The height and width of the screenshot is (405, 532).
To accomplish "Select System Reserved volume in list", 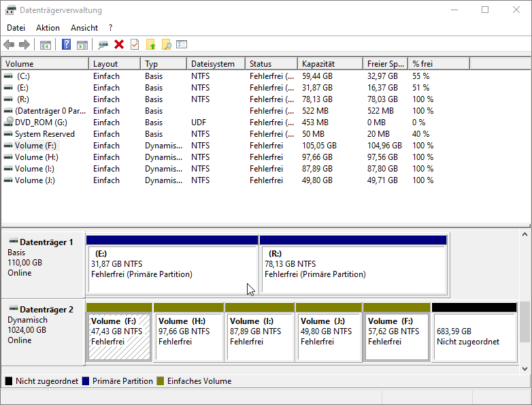I will (x=44, y=134).
